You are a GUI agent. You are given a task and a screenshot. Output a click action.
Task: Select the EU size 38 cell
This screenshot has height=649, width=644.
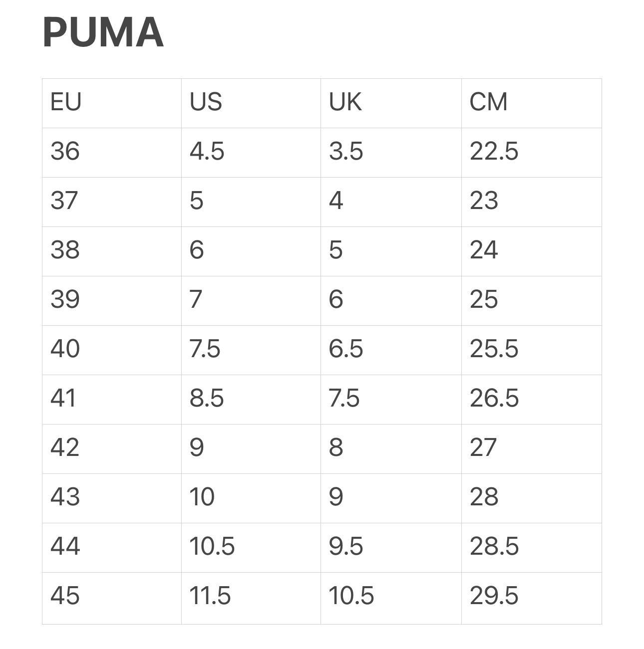65,250
